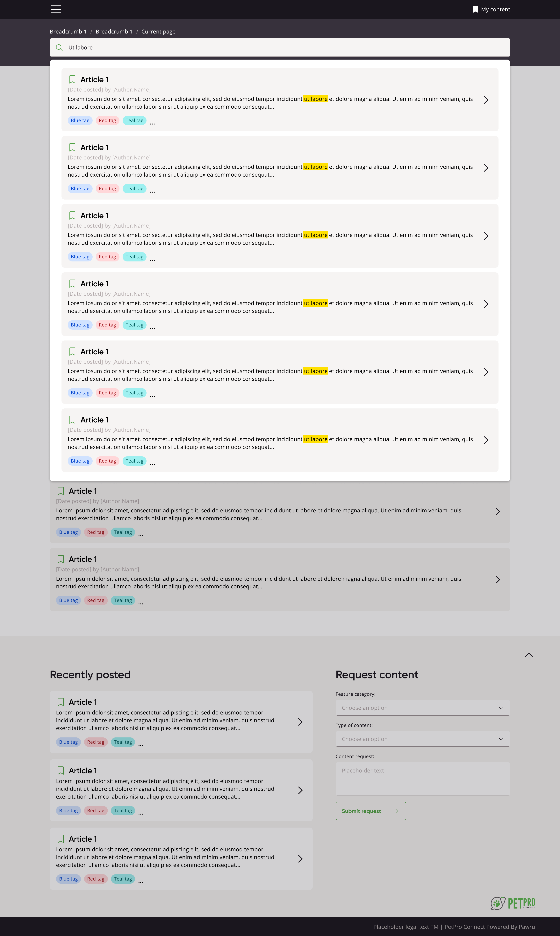
Task: Bookmark the first search result article
Action: [x=72, y=80]
